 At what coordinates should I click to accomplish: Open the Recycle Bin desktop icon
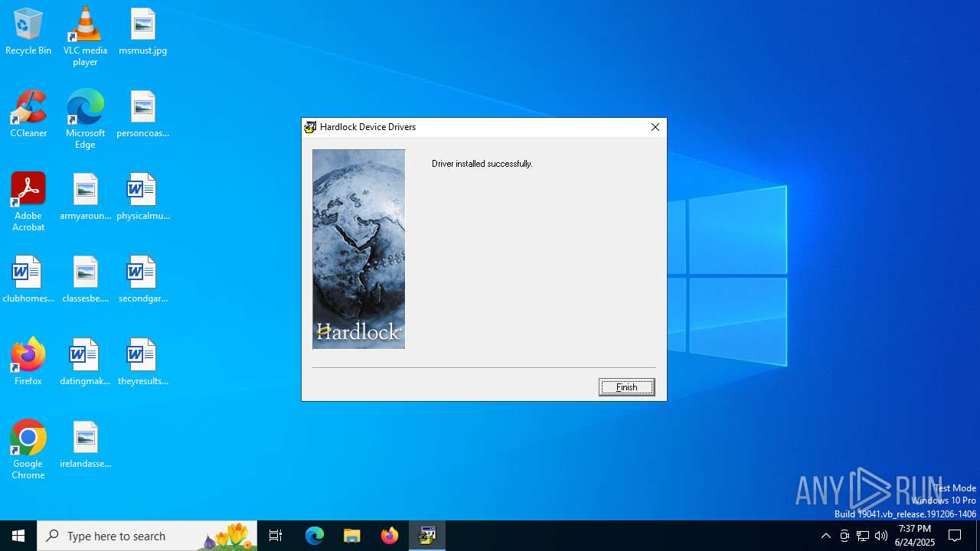coord(28,32)
